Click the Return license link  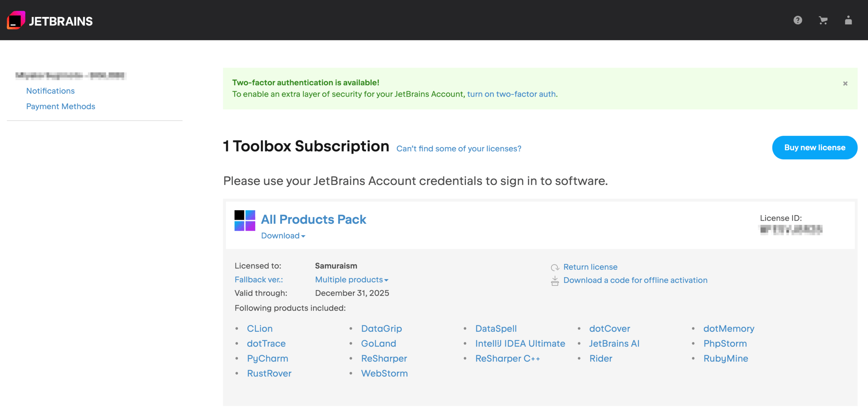(590, 267)
